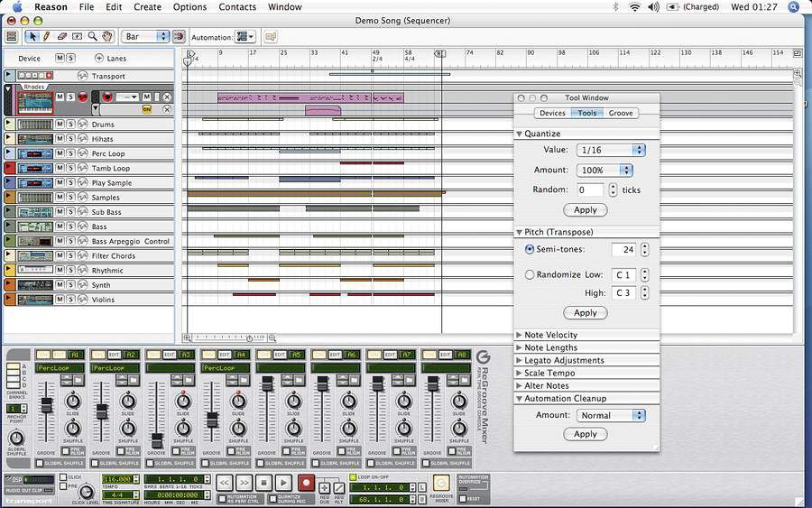The height and width of the screenshot is (508, 812).
Task: Select the Razor tool
Action: (78, 36)
